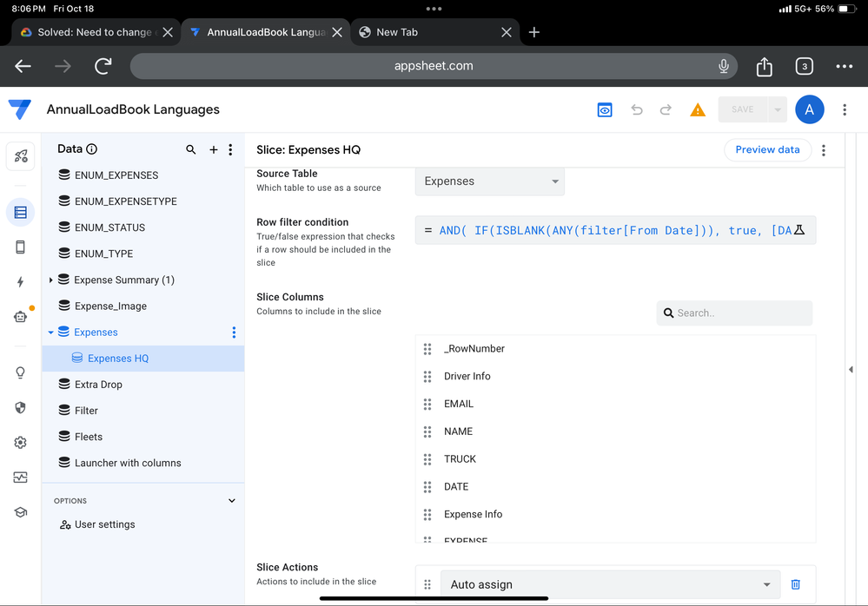The height and width of the screenshot is (606, 868).
Task: Open Expenses table three-dot menu
Action: (235, 333)
